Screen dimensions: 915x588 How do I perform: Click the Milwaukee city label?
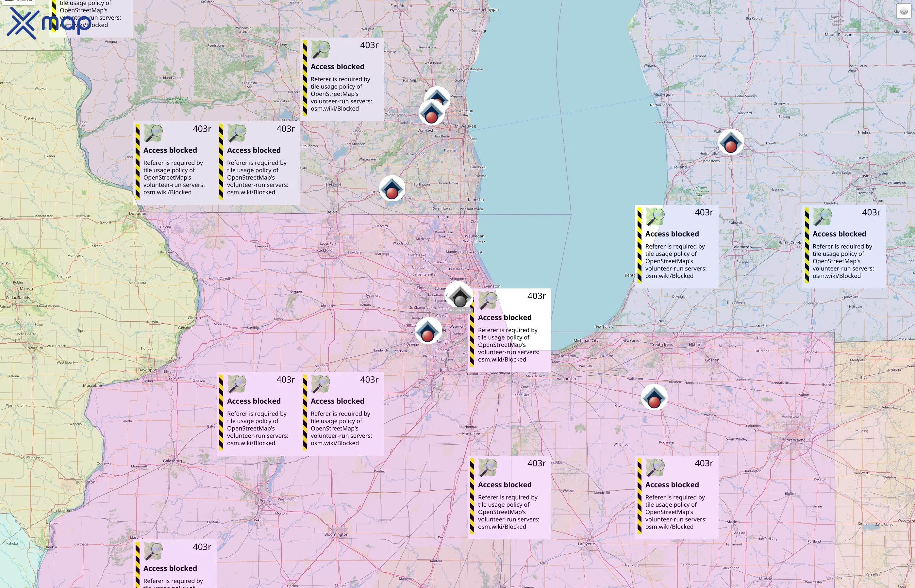465,126
